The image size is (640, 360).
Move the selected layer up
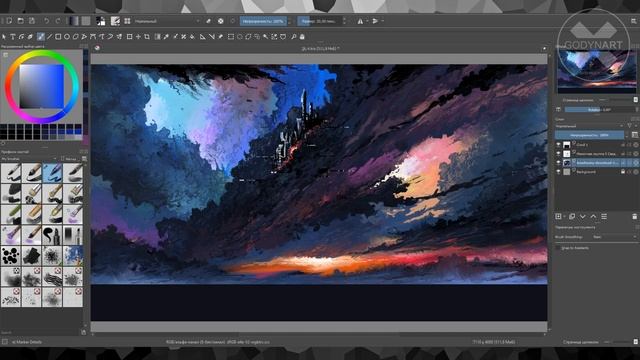point(593,216)
